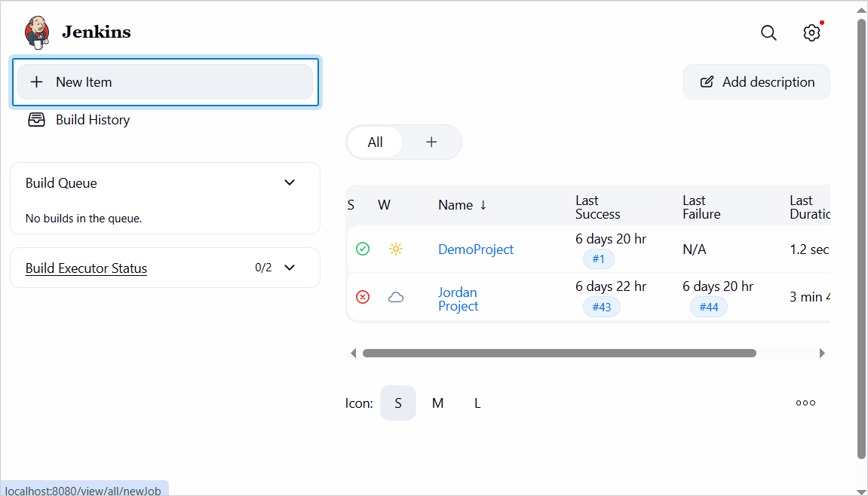Viewport: 868px width, 496px height.
Task: Open DemoProject build #1 badge
Action: point(599,259)
